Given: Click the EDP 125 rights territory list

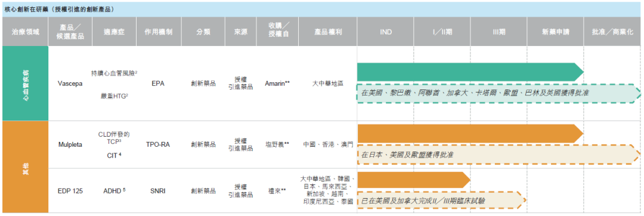Looking at the screenshot, I should point(328,190).
